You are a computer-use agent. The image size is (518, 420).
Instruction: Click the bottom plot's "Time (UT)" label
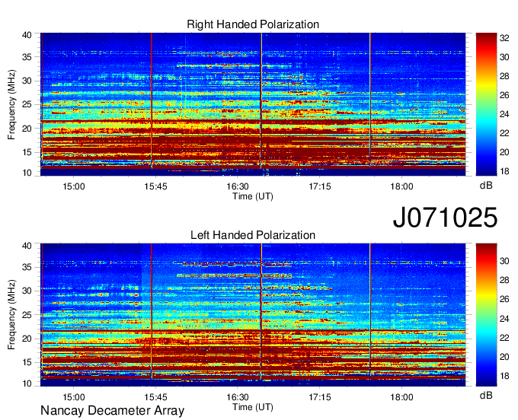(x=253, y=407)
